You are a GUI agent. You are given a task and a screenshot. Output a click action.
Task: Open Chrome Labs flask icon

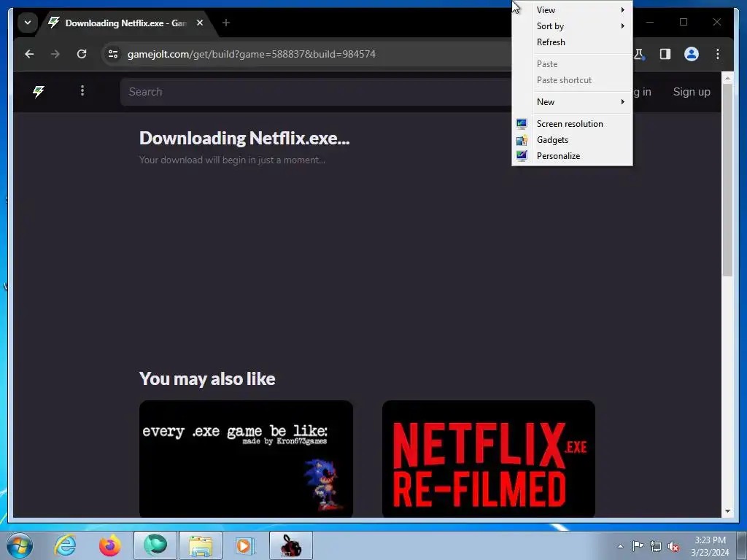(639, 54)
